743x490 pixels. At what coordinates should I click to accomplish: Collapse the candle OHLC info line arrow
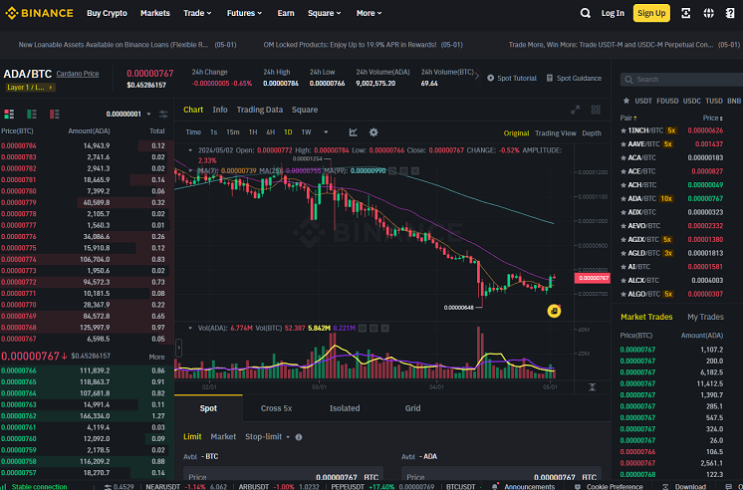tap(190, 150)
